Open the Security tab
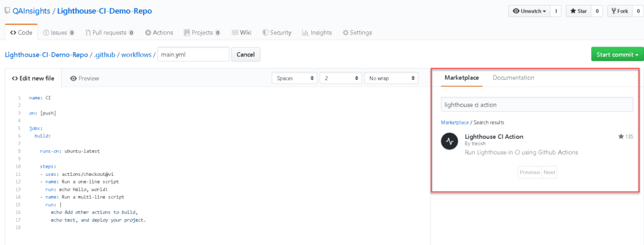Screen dimensions: 644x245 pos(277,33)
